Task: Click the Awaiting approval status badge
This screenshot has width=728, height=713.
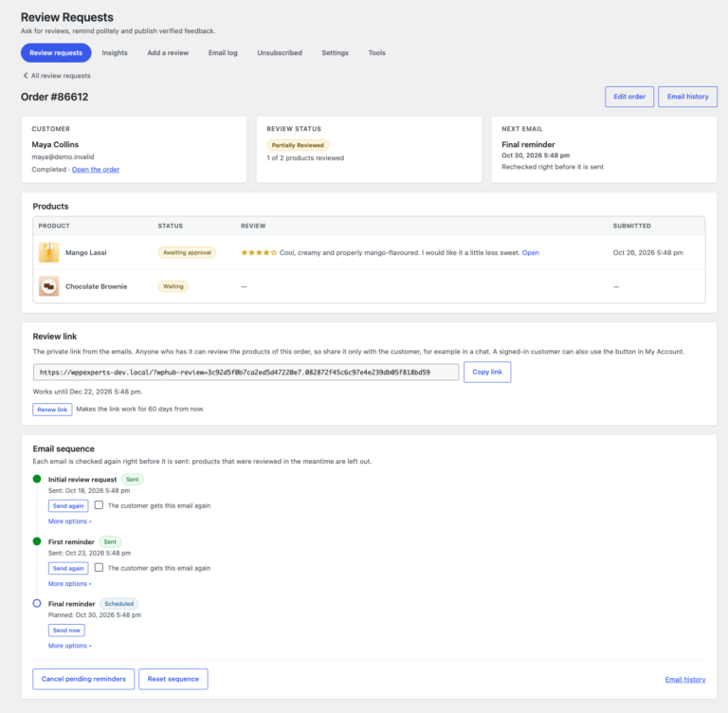Action: pos(187,253)
